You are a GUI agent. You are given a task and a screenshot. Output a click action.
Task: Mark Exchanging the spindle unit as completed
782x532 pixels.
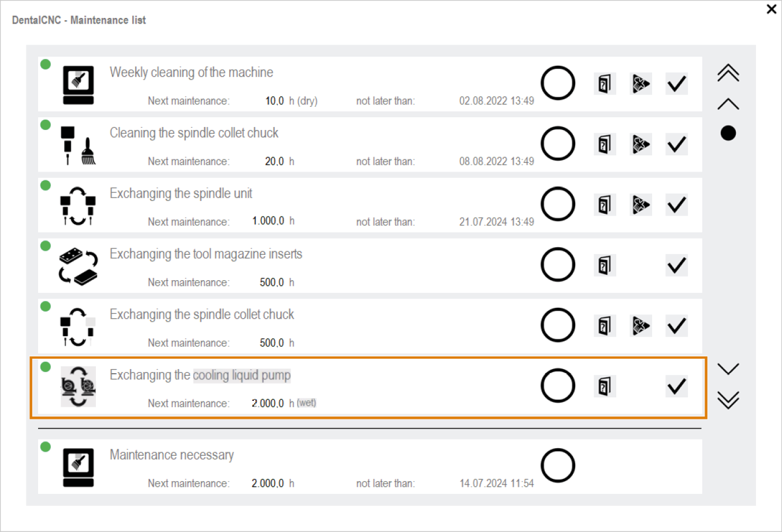676,205
